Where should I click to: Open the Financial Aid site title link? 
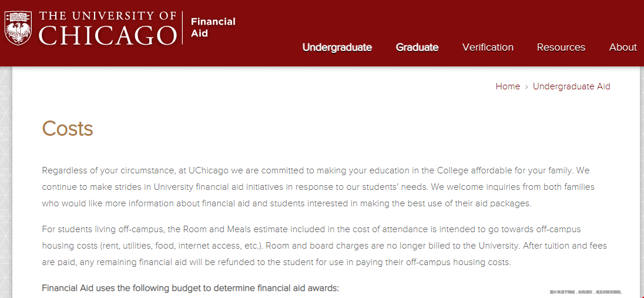coord(213,27)
